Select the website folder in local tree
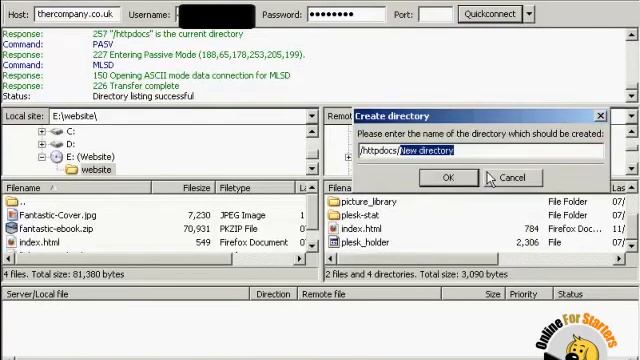Viewport: 640px width, 360px height. tap(96, 170)
